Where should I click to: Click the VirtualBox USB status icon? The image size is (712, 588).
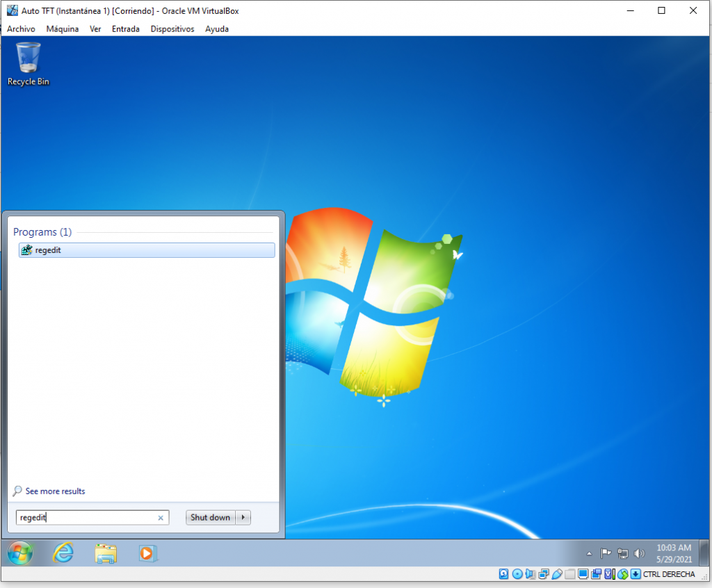click(557, 574)
